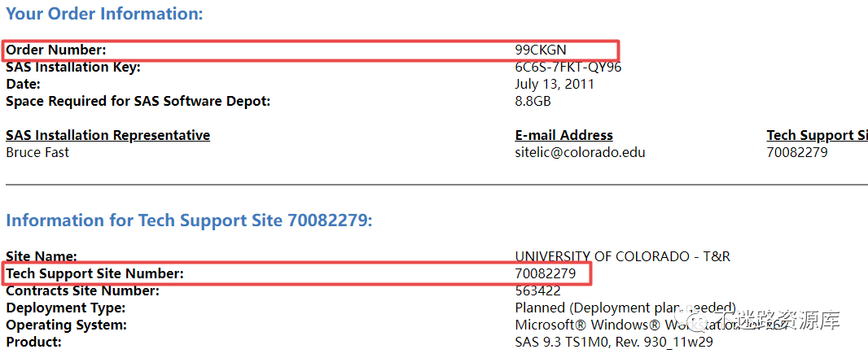The height and width of the screenshot is (358, 868).
Task: Click the email address sitelic@colorado.edu
Action: click(x=580, y=152)
